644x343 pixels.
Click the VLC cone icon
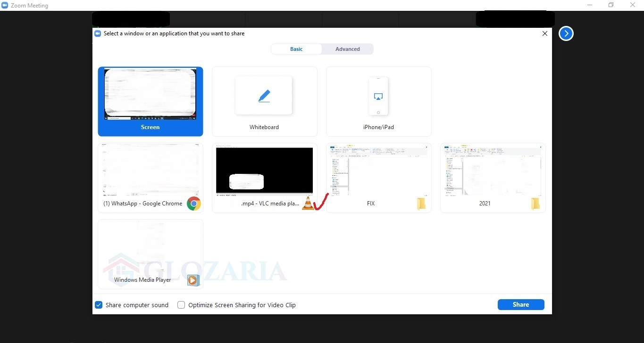pyautogui.click(x=308, y=204)
